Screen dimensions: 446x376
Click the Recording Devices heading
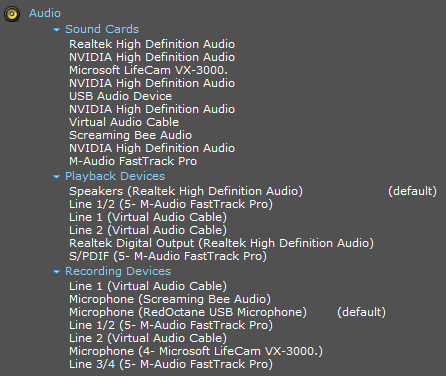point(118,271)
